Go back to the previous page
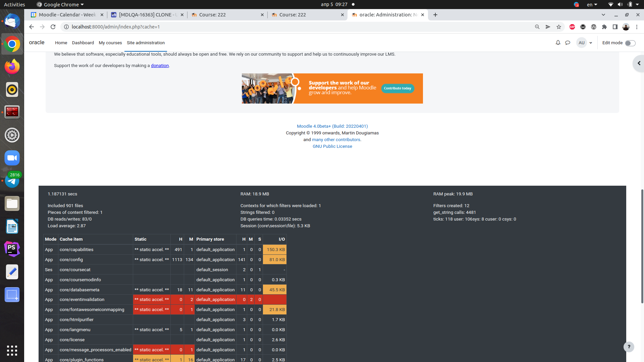The width and height of the screenshot is (644, 362). tap(31, 27)
